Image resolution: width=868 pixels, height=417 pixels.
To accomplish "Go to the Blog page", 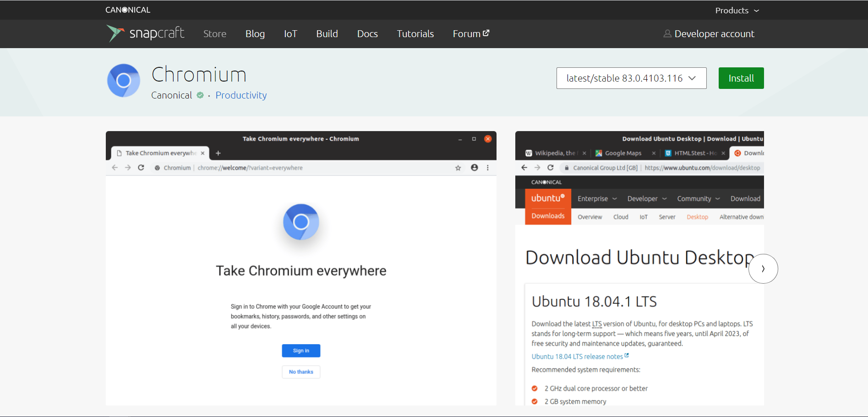I will pos(255,34).
